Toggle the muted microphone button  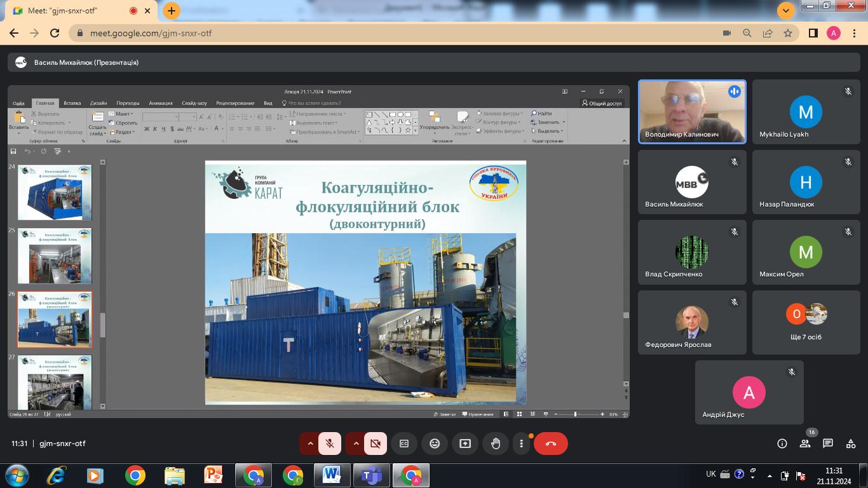pos(330,444)
